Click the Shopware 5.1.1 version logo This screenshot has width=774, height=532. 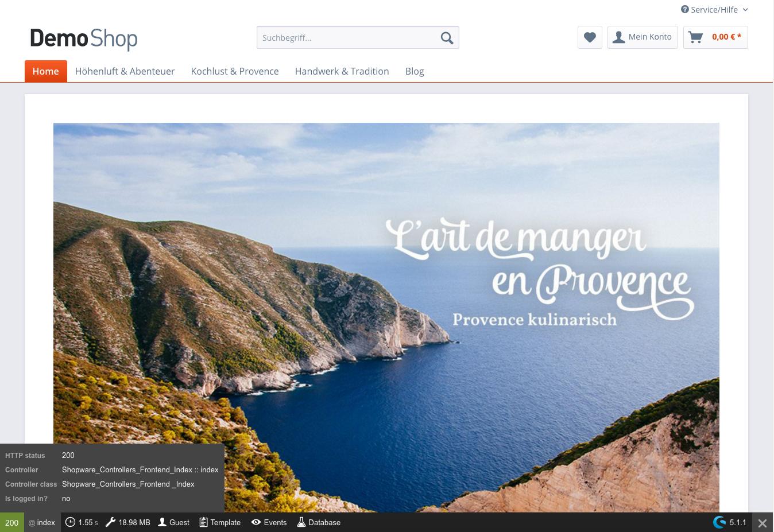point(729,522)
